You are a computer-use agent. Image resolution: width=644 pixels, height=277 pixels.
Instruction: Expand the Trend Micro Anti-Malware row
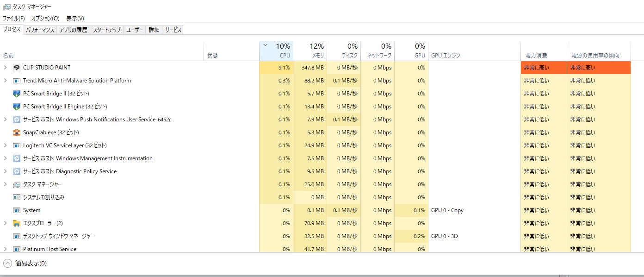coord(6,81)
